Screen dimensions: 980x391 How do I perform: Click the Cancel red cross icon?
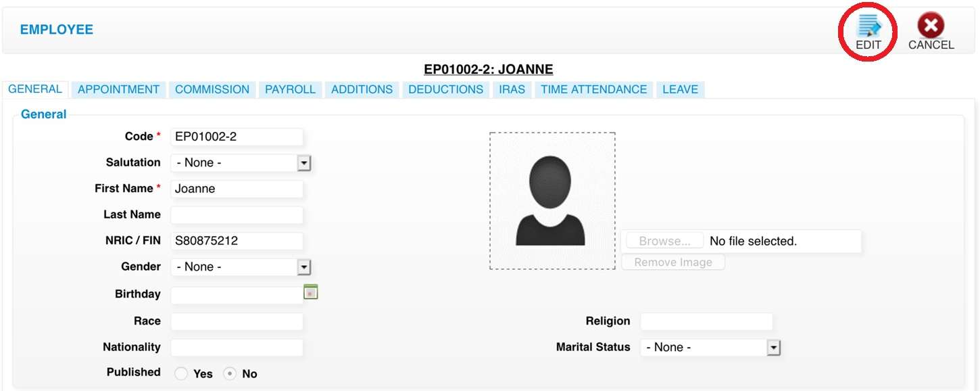point(931,26)
